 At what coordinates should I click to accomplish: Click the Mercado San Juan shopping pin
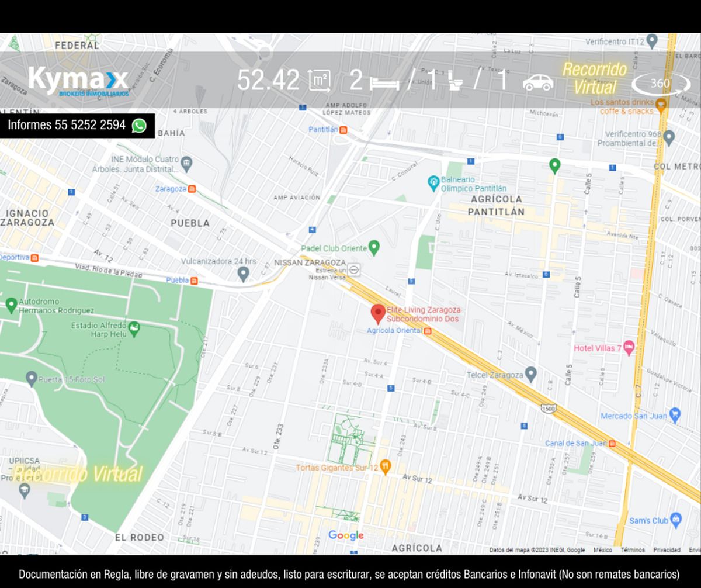point(675,415)
